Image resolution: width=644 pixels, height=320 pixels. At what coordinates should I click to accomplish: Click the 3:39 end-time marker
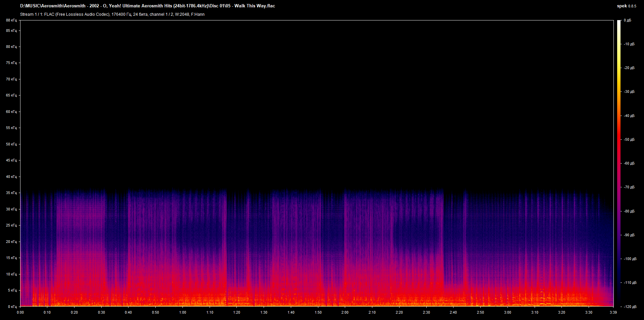click(612, 312)
